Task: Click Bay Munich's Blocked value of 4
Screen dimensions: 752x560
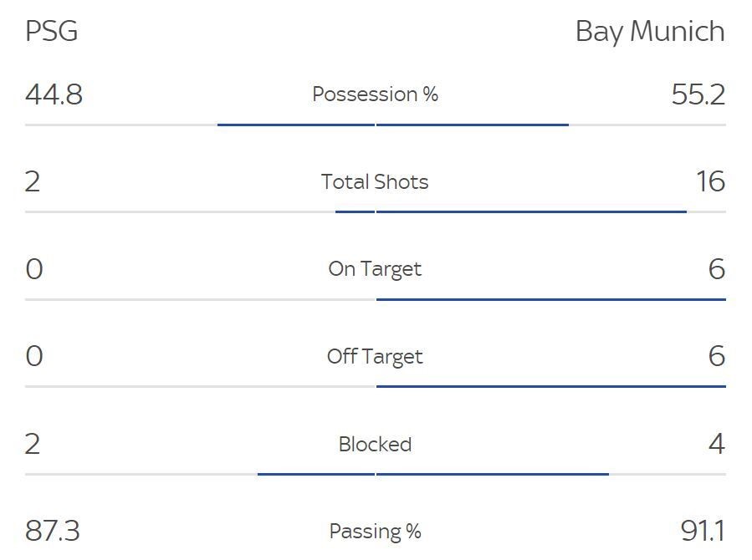Action: click(x=716, y=444)
